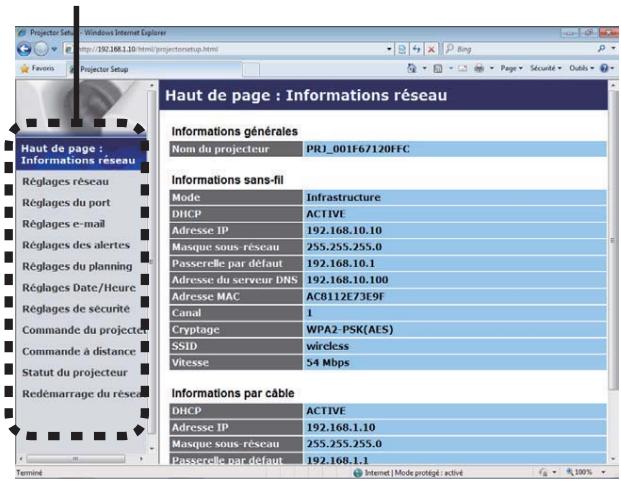Click the Home house icon
The height and width of the screenshot is (482, 621).
[412, 69]
